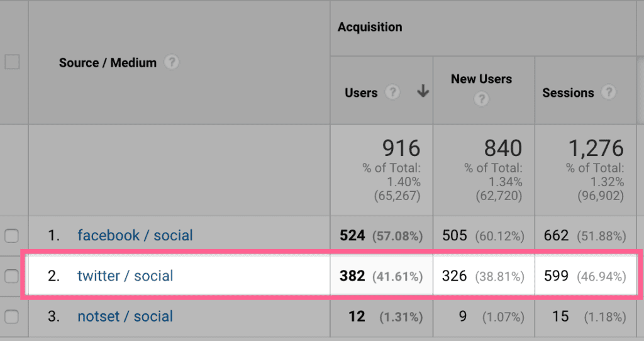Open the twitter / social link

click(x=125, y=276)
